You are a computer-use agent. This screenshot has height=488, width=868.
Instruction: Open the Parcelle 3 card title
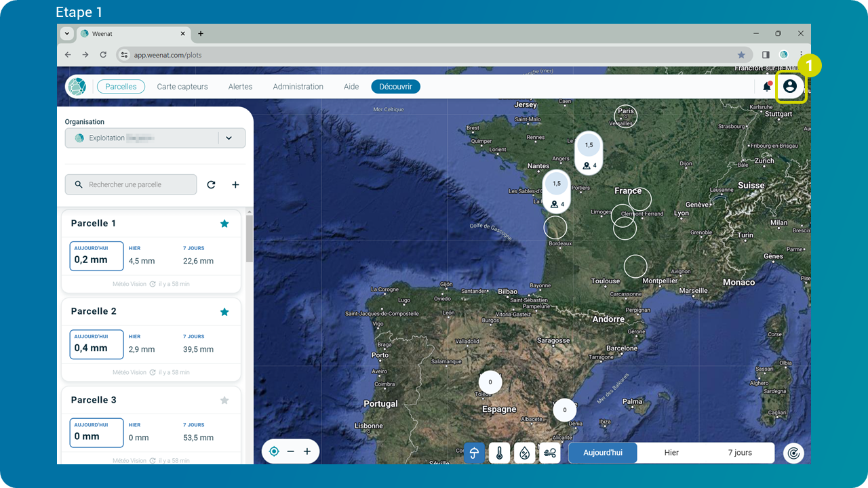[x=94, y=401]
